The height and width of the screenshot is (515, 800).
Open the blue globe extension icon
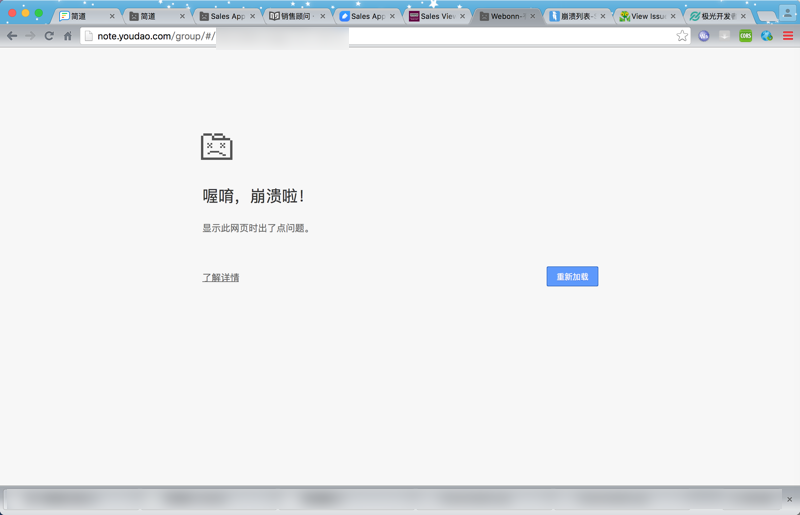pyautogui.click(x=766, y=36)
